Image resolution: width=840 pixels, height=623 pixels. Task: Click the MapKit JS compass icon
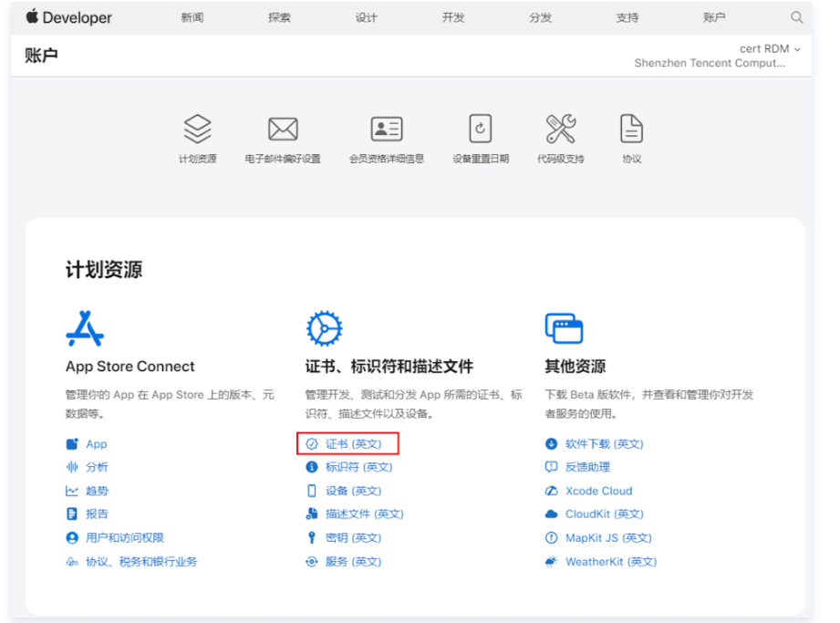(x=551, y=538)
